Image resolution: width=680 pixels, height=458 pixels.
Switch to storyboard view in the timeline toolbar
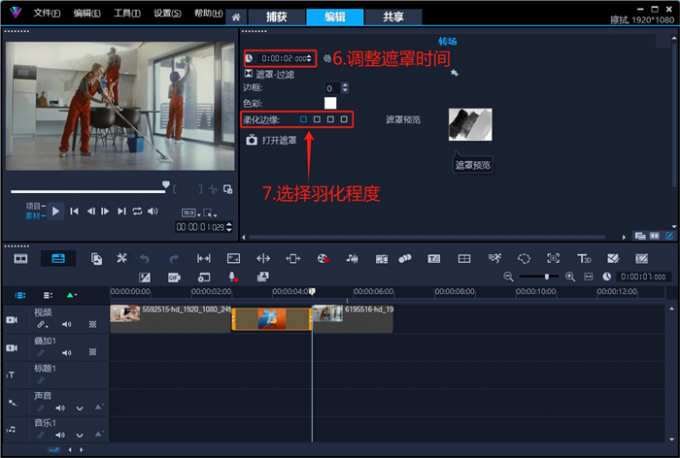20,258
